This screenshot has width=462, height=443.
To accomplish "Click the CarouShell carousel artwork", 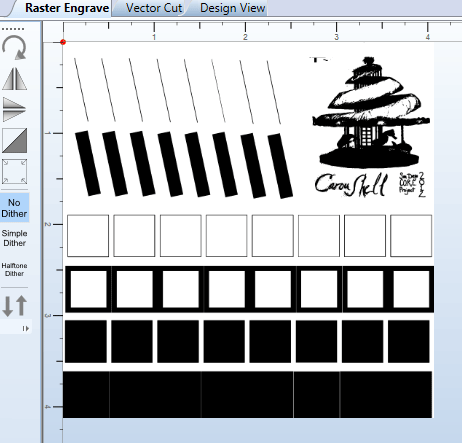I will pyautogui.click(x=371, y=112).
